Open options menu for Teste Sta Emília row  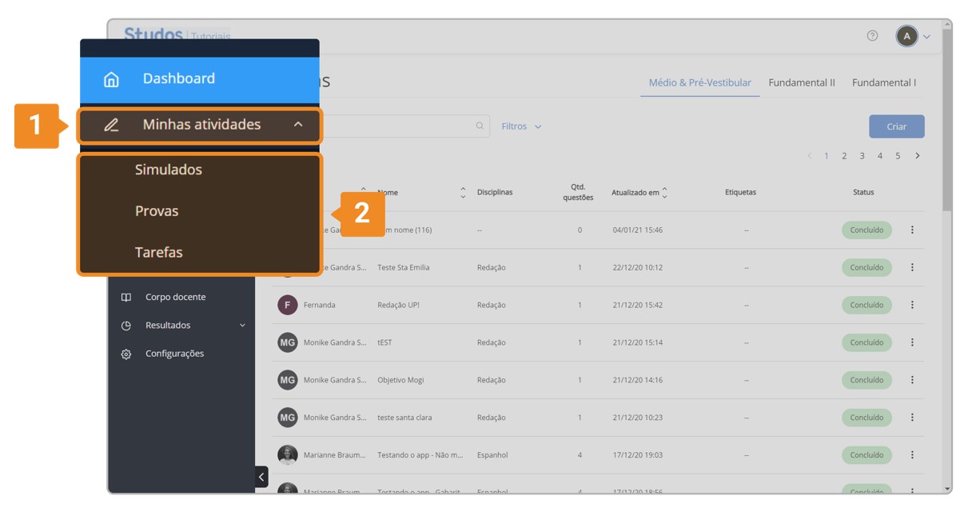pyautogui.click(x=912, y=267)
